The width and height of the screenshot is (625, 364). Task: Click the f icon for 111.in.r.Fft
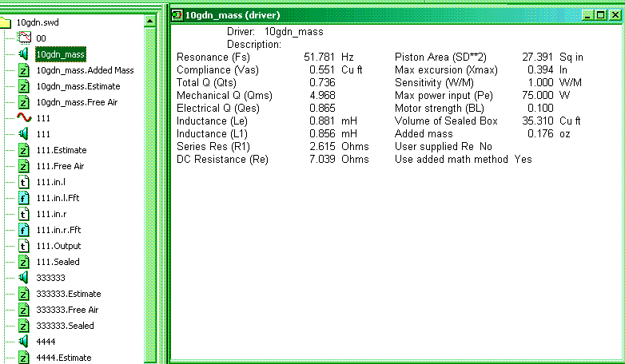pos(24,230)
